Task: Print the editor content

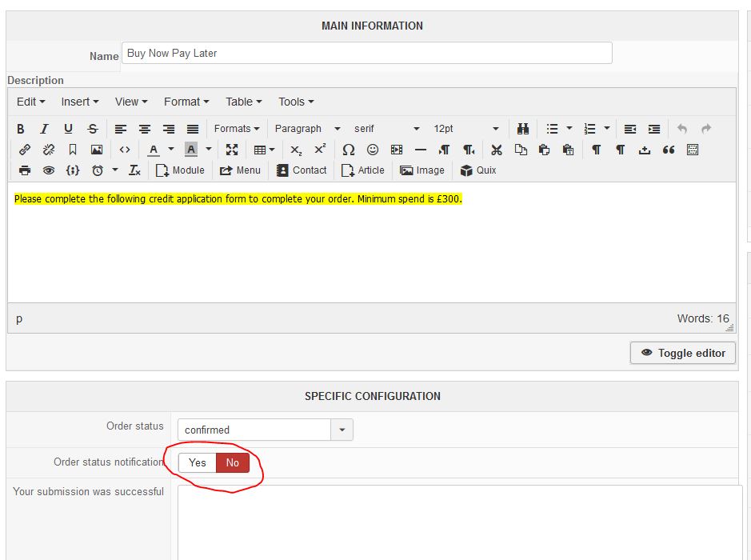Action: 25,170
